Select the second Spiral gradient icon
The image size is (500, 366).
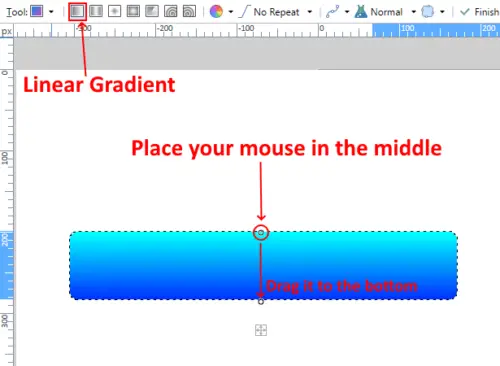(x=189, y=12)
